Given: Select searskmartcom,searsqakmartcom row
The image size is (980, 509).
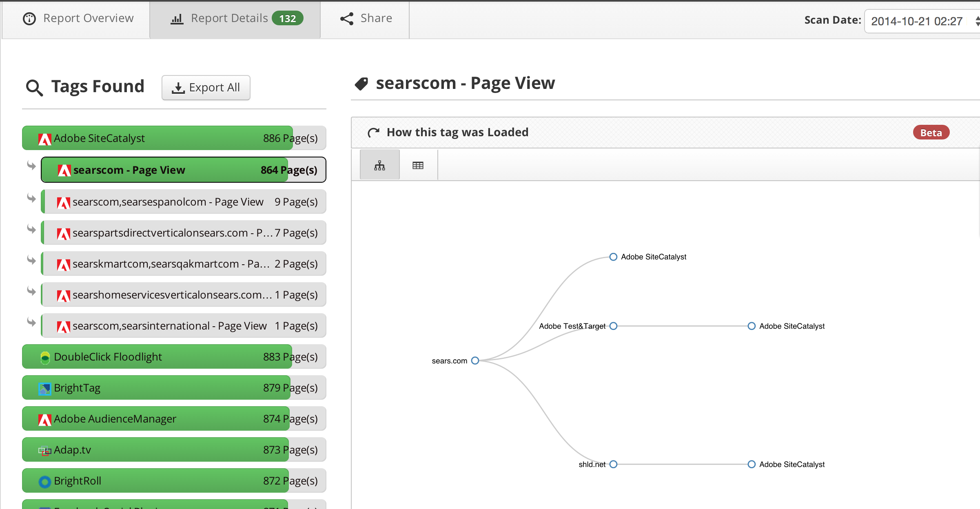Looking at the screenshot, I should point(184,263).
